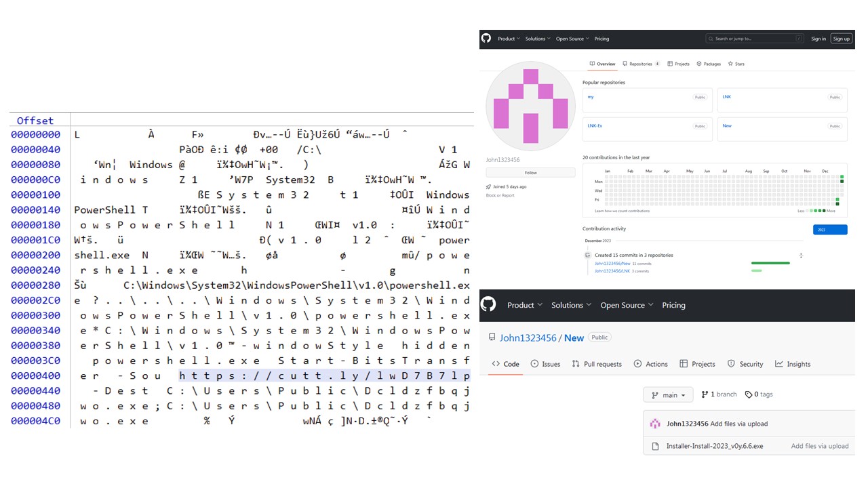This screenshot has width=868, height=488.
Task: Open the Installer-Install-2023_v0y.6.6.exe file
Action: (713, 446)
